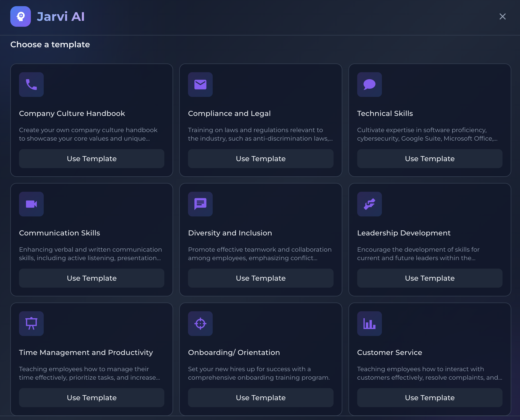
Task: Click the video camera icon on Communication Skills
Action: coord(31,204)
